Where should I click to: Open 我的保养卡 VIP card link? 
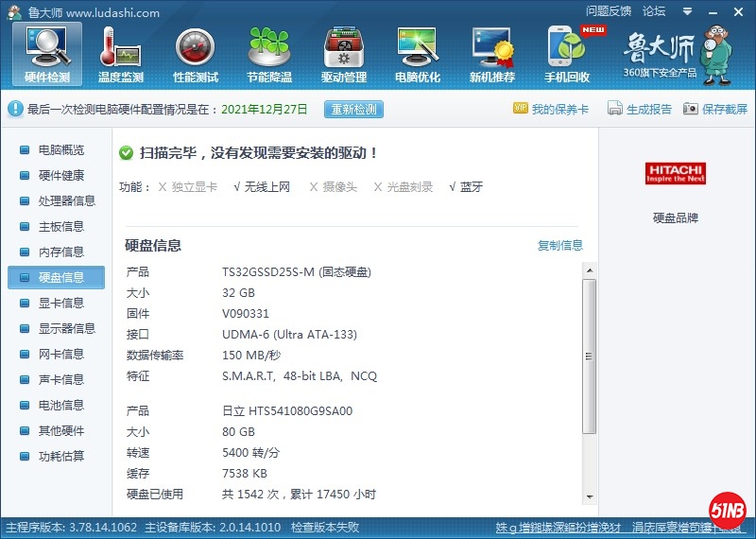coord(551,110)
